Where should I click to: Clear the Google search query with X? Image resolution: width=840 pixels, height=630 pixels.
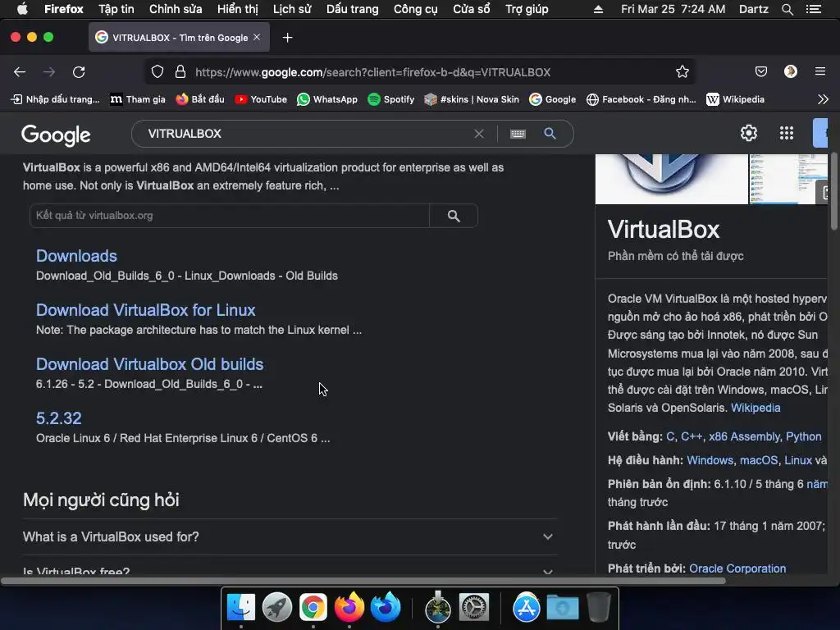coord(479,134)
